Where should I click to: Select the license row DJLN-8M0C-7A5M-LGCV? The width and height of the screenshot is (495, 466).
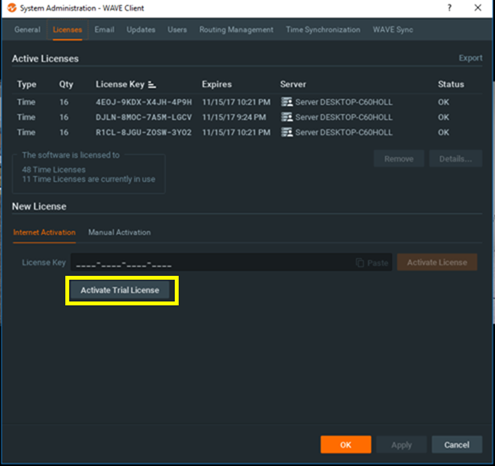click(x=247, y=117)
